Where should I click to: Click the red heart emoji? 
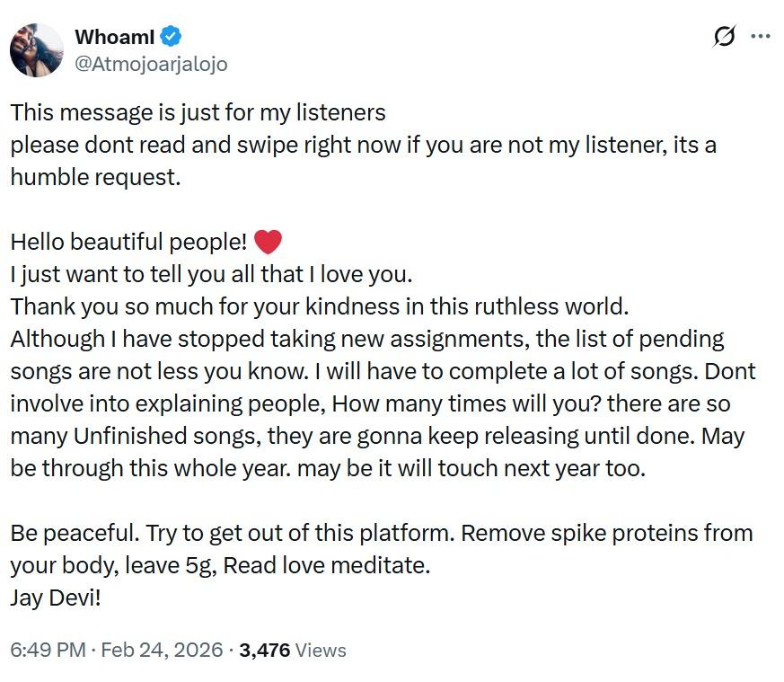point(269,242)
